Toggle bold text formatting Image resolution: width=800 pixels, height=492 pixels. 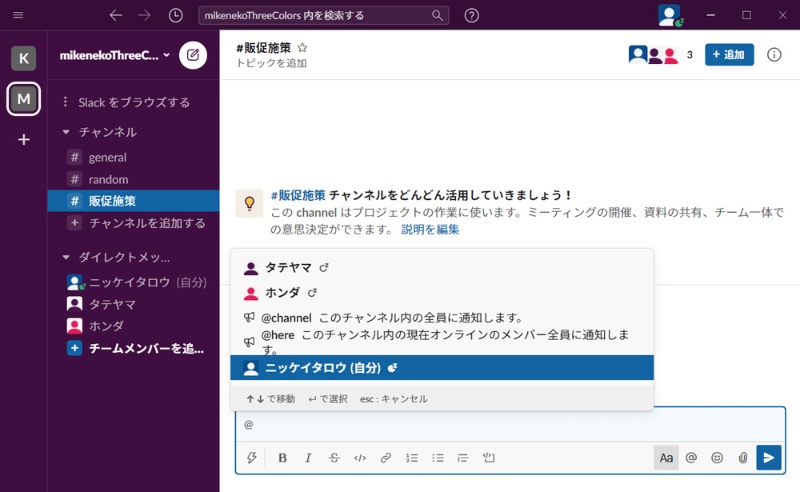pyautogui.click(x=282, y=458)
